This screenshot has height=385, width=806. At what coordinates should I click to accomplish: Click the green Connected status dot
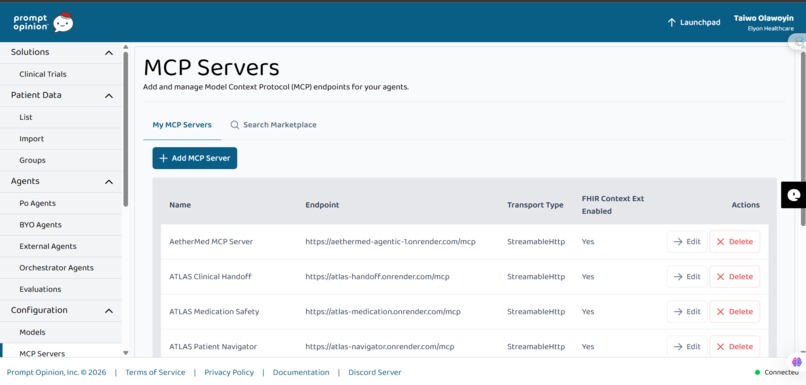(x=757, y=372)
